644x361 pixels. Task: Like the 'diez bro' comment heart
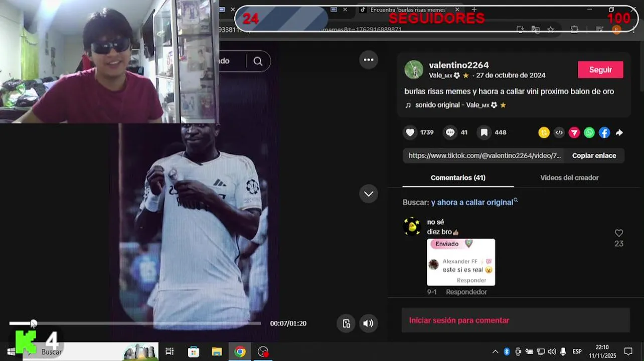point(619,233)
